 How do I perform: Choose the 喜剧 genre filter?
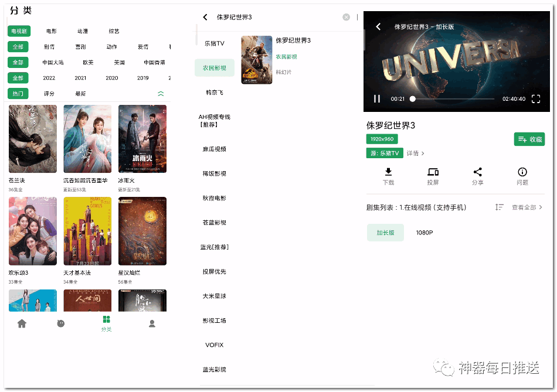pos(81,46)
